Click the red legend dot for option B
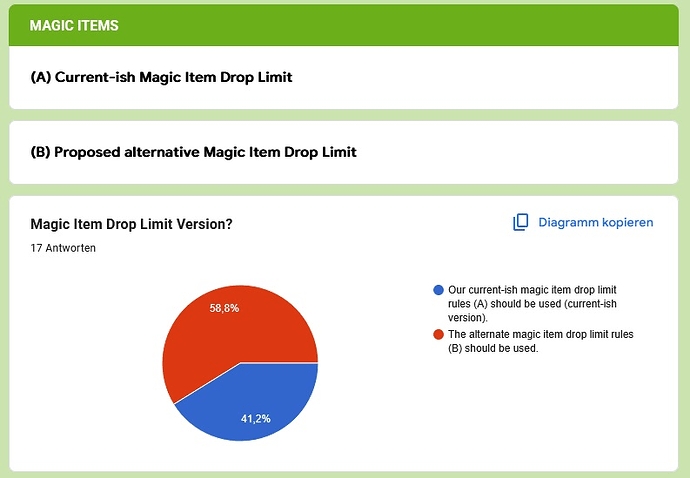Screen dimensions: 690x478 pyautogui.click(x=438, y=335)
